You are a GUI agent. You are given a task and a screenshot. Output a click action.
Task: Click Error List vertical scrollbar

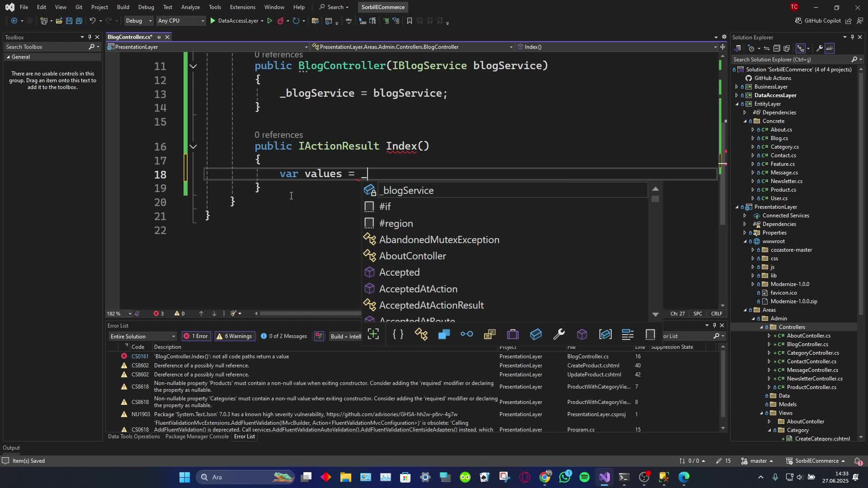(x=723, y=384)
